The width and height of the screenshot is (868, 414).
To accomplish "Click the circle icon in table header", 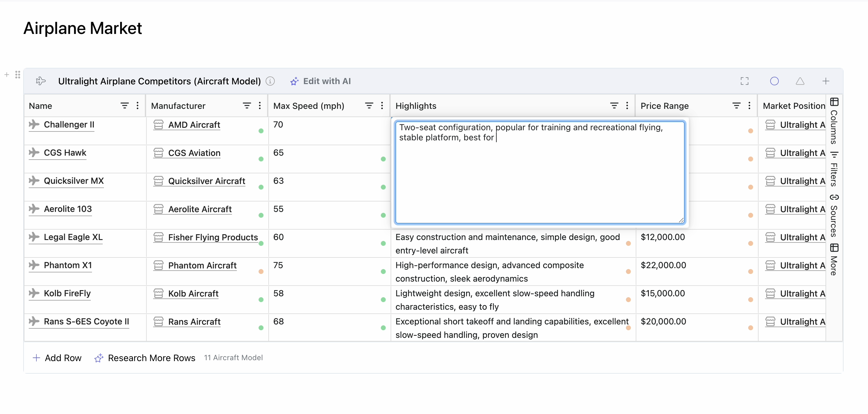I will [x=774, y=81].
